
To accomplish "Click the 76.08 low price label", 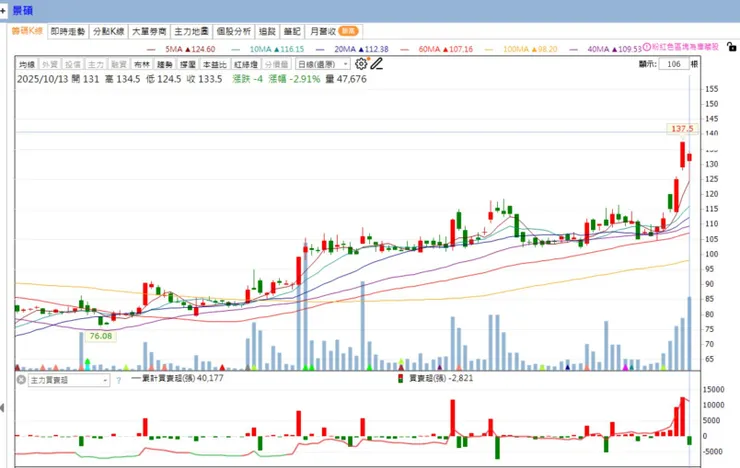I will click(101, 336).
